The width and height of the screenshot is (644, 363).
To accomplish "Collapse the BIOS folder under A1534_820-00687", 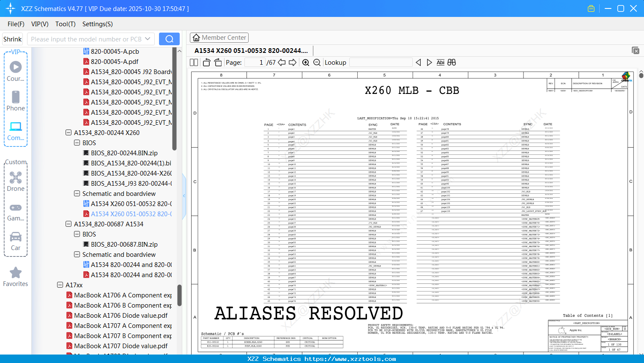I will tap(77, 234).
